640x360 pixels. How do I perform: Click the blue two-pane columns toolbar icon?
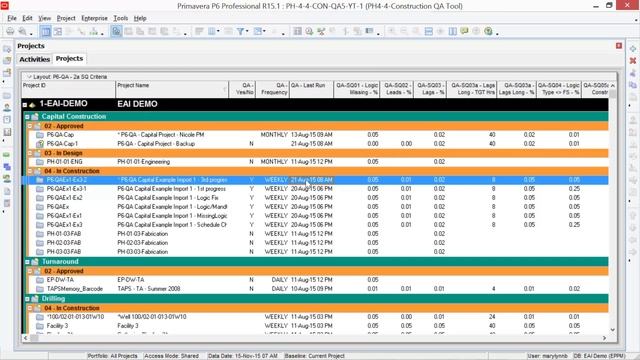(x=453, y=31)
